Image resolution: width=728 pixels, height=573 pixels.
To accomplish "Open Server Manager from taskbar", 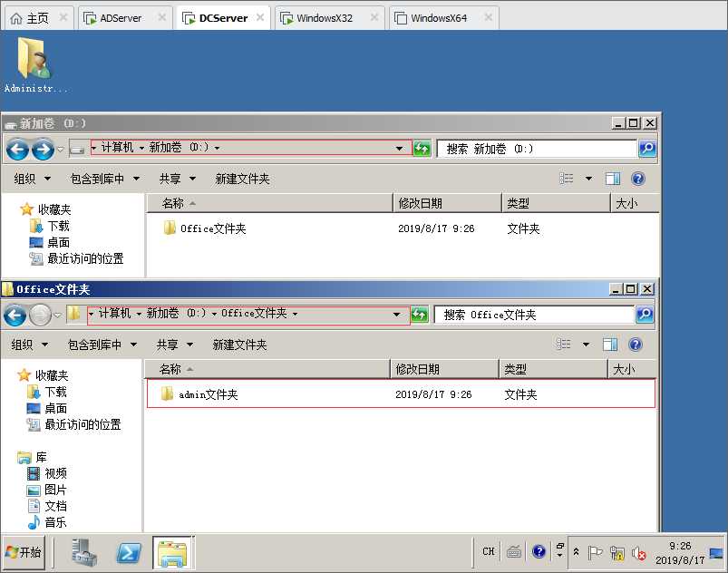I will [83, 552].
